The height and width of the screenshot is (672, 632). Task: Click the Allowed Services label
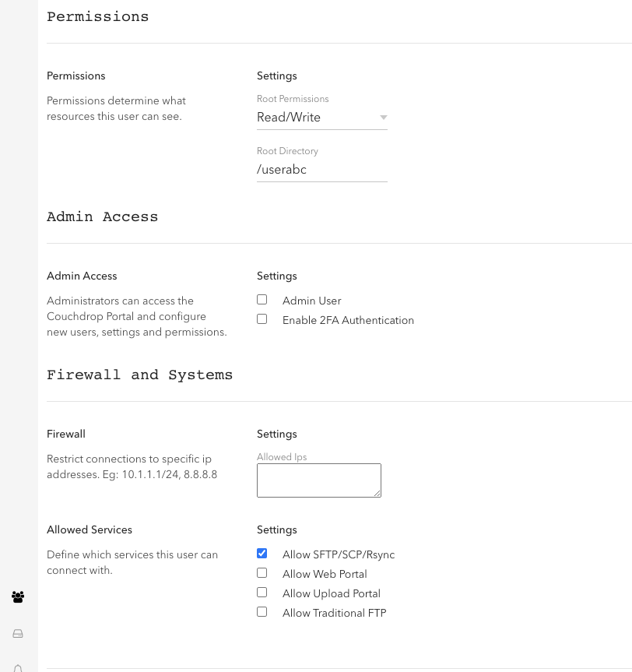[89, 530]
